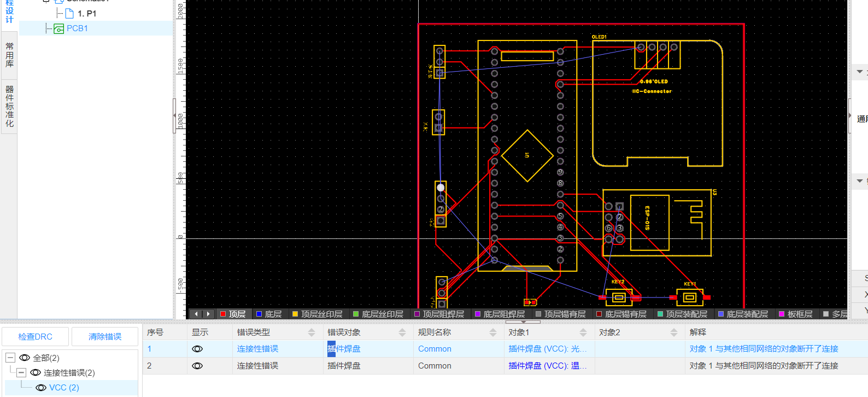
Task: Collapse the 连接性错误(2) tree node
Action: [x=21, y=372]
